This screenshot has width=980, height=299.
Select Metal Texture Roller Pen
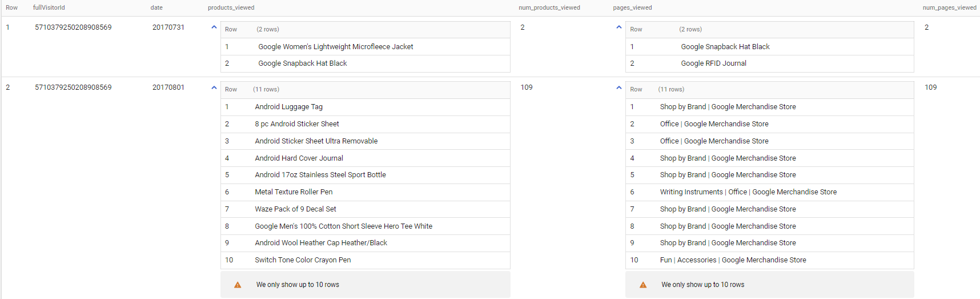tap(294, 192)
